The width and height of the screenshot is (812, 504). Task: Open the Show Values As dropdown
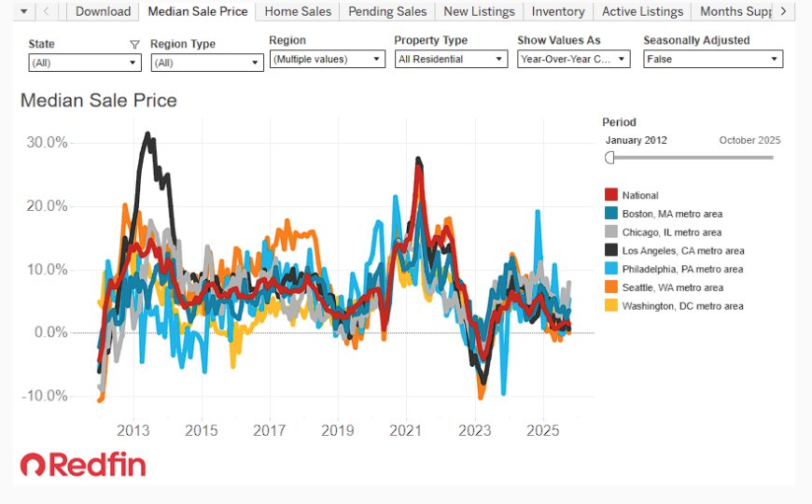pos(574,59)
